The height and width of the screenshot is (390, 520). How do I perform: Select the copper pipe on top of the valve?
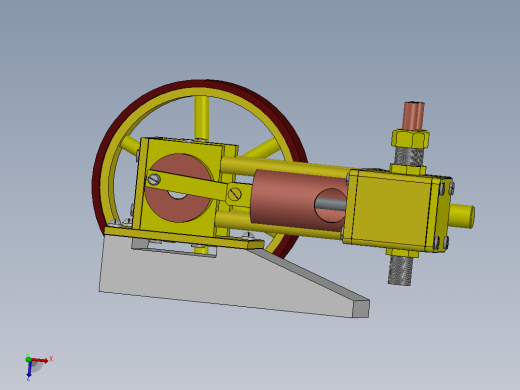point(413,116)
